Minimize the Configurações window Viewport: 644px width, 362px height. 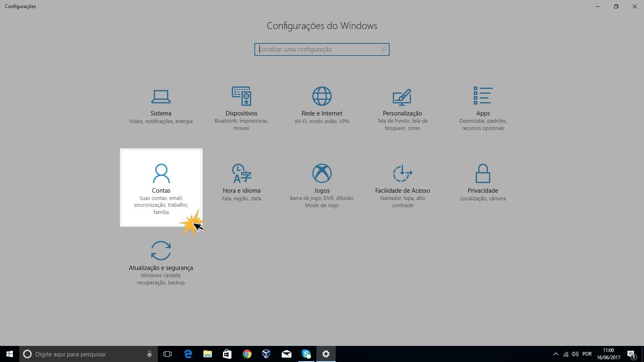(x=598, y=6)
